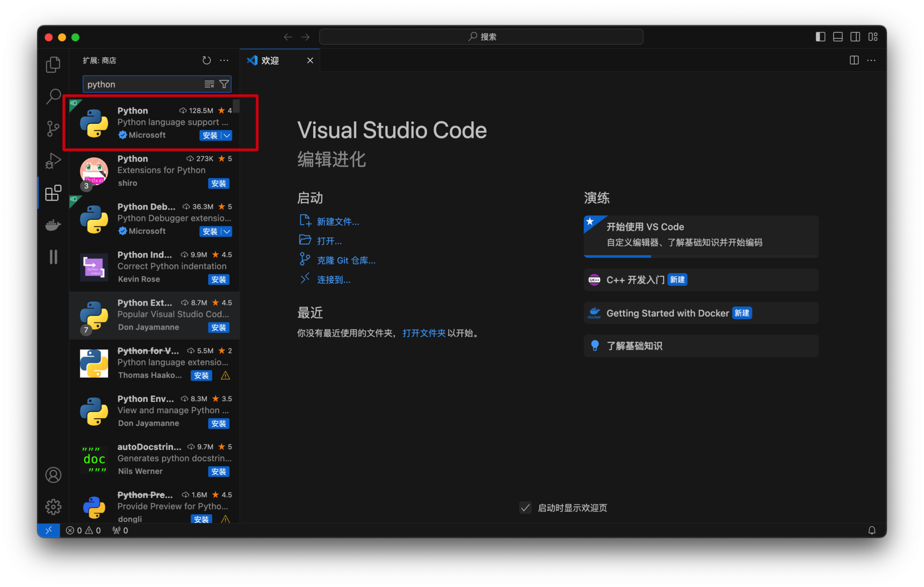This screenshot has width=924, height=587.
Task: Open the customize layout icon
Action: [x=873, y=37]
